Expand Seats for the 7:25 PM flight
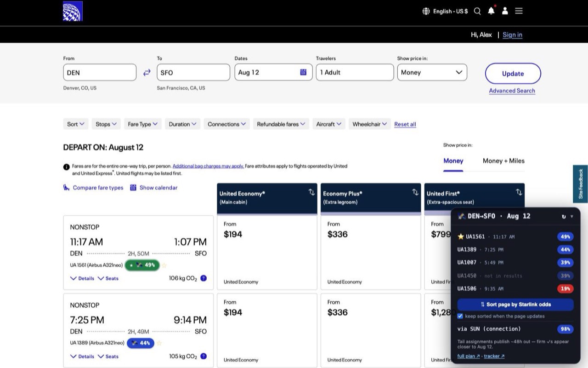This screenshot has height=368, width=588. click(108, 356)
